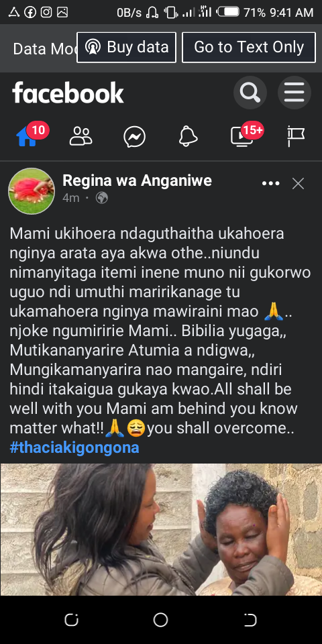The image size is (322, 644).
Task: Tap Android recent apps button
Action: point(72,620)
